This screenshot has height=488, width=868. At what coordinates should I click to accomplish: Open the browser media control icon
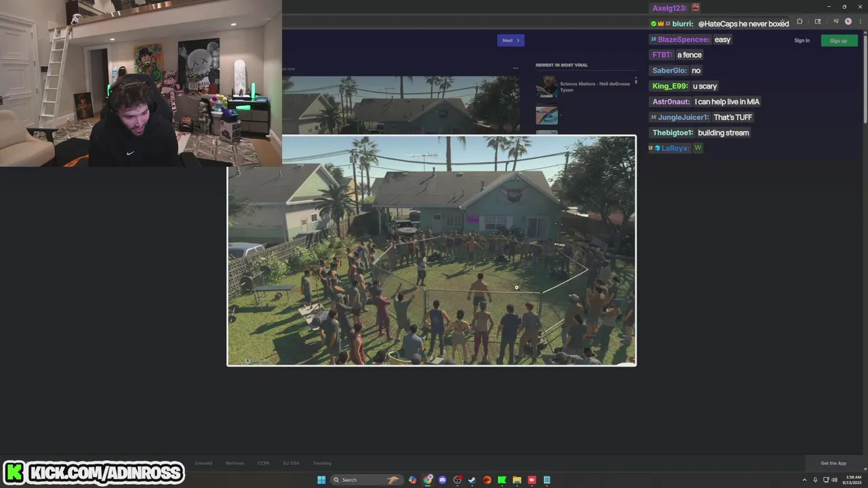click(836, 21)
